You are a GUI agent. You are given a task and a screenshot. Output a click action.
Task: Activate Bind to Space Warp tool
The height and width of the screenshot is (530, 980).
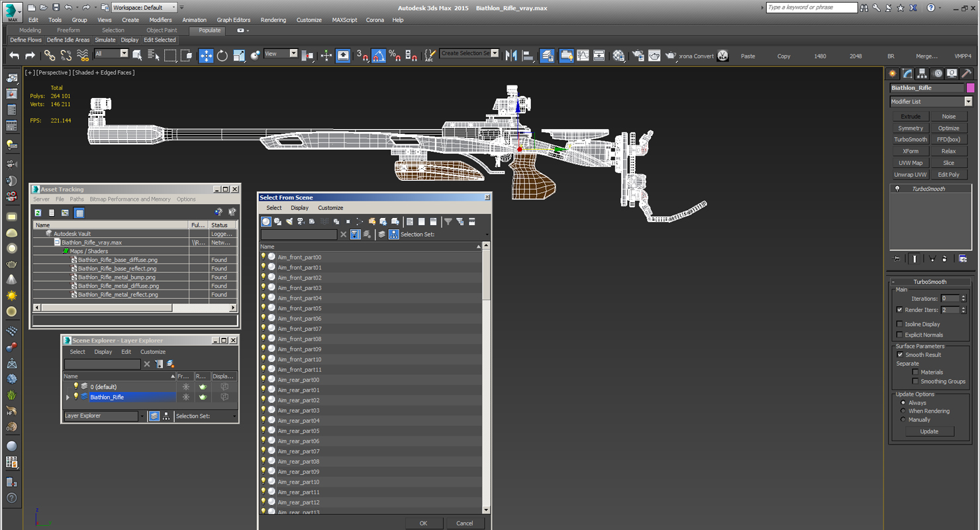tap(83, 56)
